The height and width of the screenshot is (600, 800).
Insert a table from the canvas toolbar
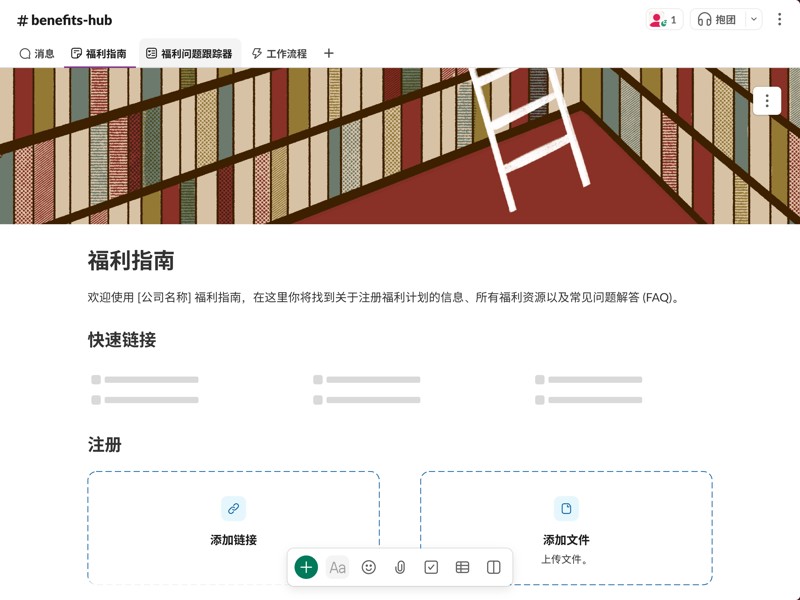coord(462,567)
